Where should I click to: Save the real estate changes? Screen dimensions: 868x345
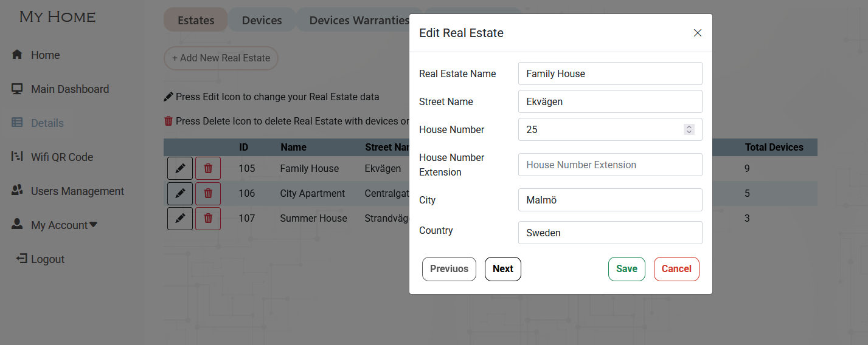point(627,269)
